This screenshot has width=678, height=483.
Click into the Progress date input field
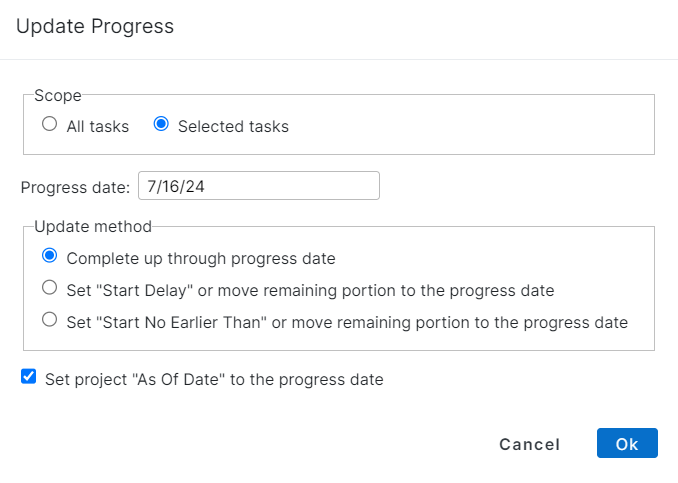coord(259,186)
